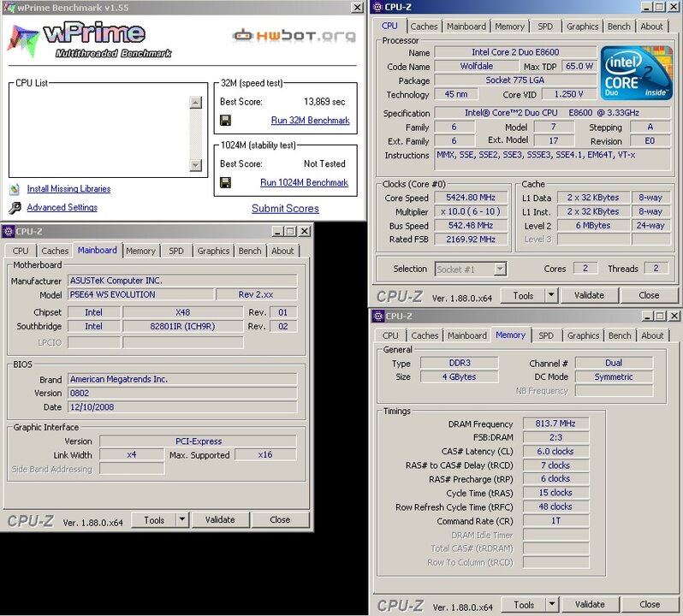Open SPD tab in the CPU window

pos(545,27)
